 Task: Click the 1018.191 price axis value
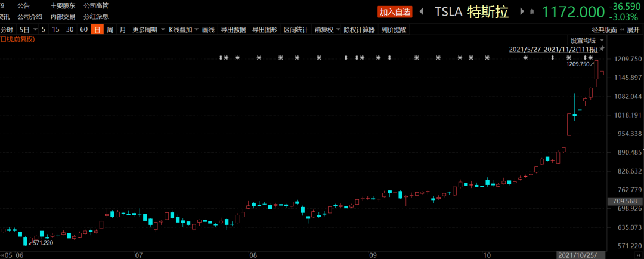(627, 115)
